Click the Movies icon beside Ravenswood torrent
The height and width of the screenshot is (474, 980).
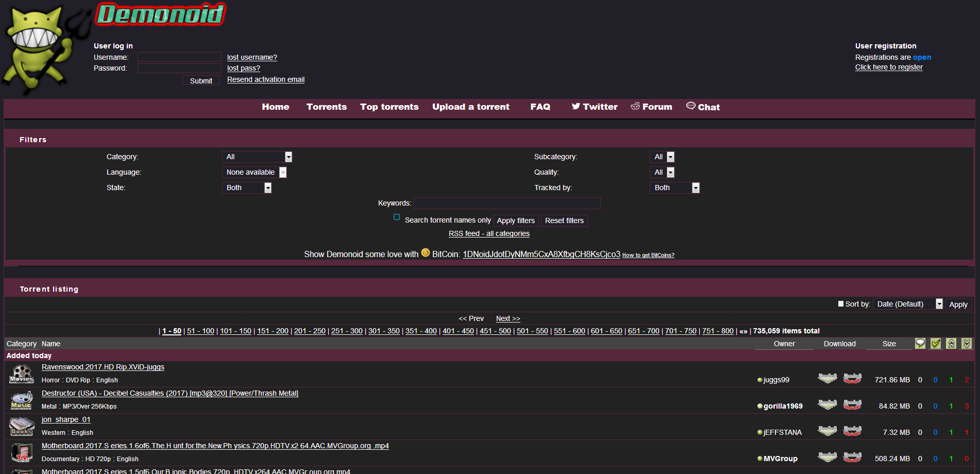(x=21, y=374)
